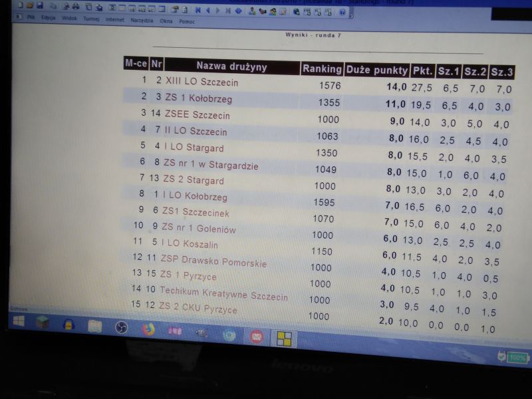Image resolution: width=532 pixels, height=399 pixels.
Task: Click the 'Pkt.' column header
Action: coord(423,71)
